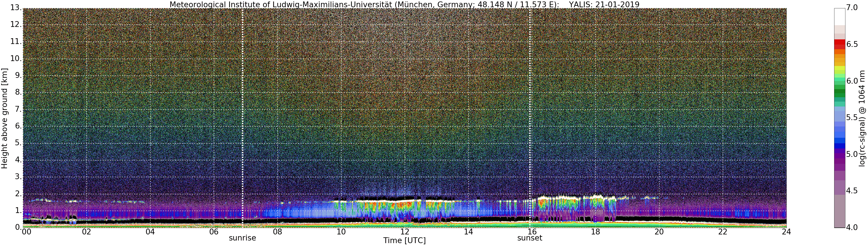The image size is (868, 246).
Task: Click the height tick label '6.'
Action: click(x=18, y=126)
